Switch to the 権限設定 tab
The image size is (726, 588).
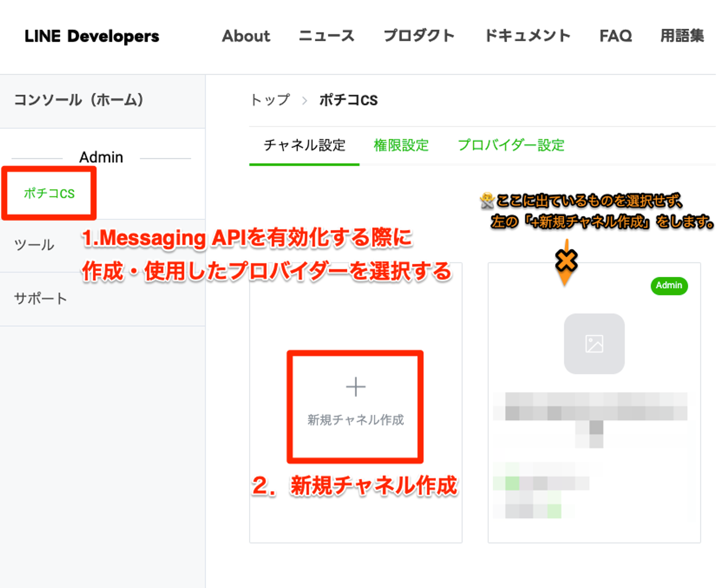coord(401,145)
